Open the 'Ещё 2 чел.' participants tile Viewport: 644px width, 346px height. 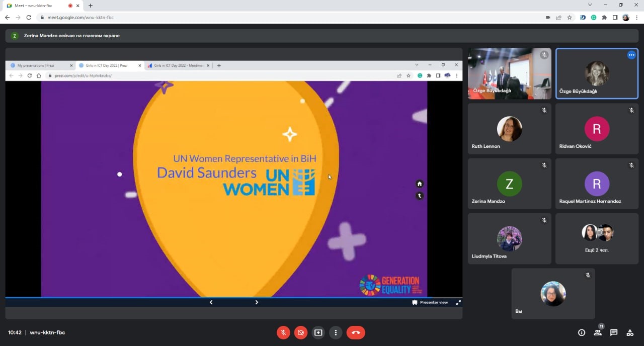click(x=597, y=238)
